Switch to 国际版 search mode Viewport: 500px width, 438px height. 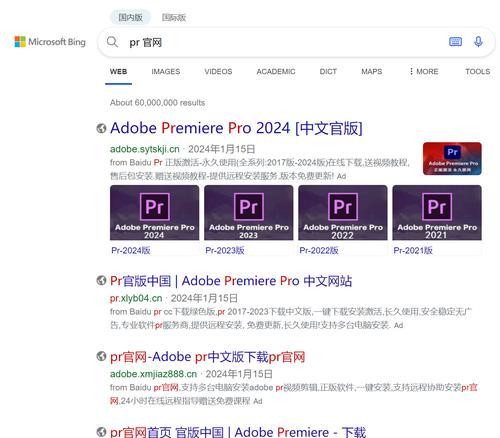click(x=174, y=17)
